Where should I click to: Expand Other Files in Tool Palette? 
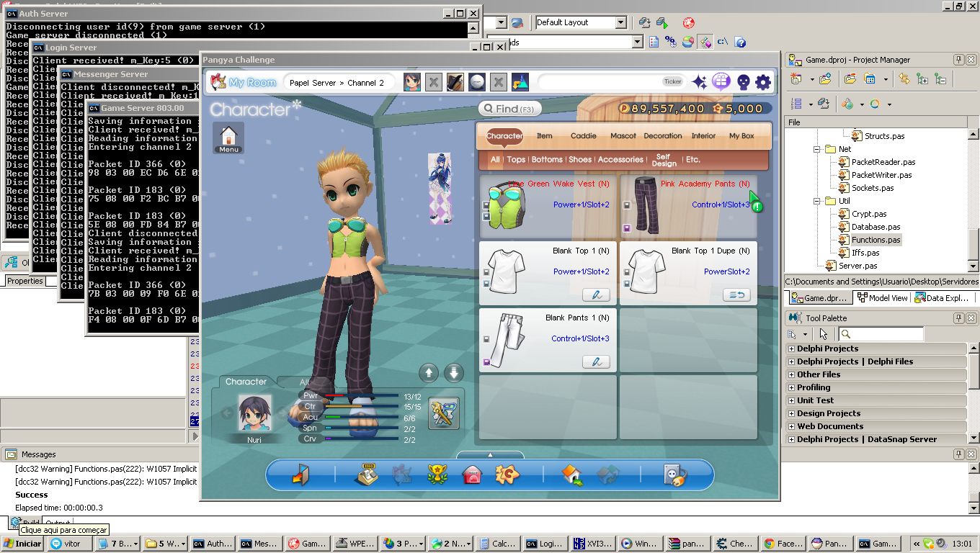click(792, 374)
